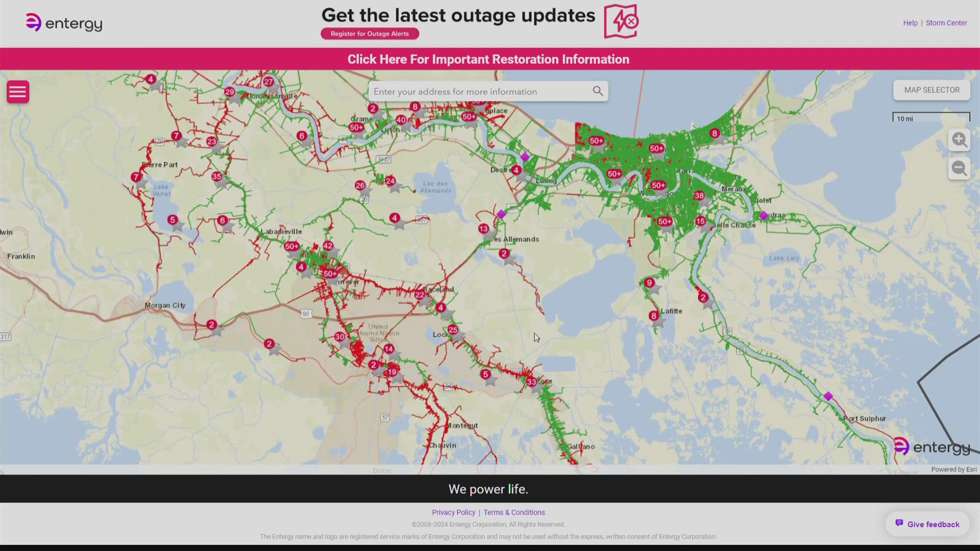Click the Important Restoration Information banner
The height and width of the screenshot is (551, 980).
(490, 59)
